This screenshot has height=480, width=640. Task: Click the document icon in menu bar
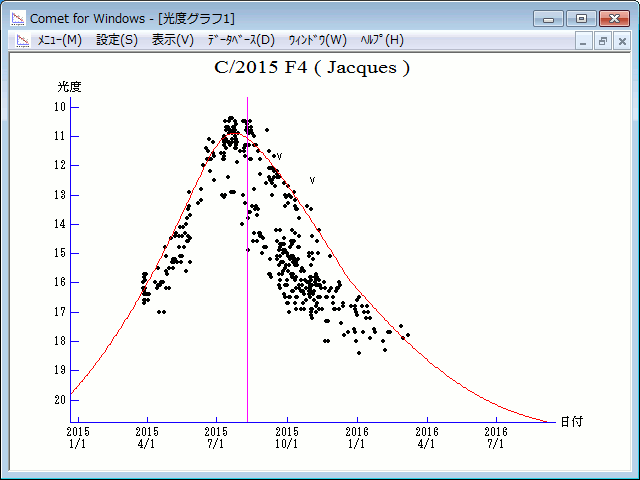pyautogui.click(x=22, y=40)
